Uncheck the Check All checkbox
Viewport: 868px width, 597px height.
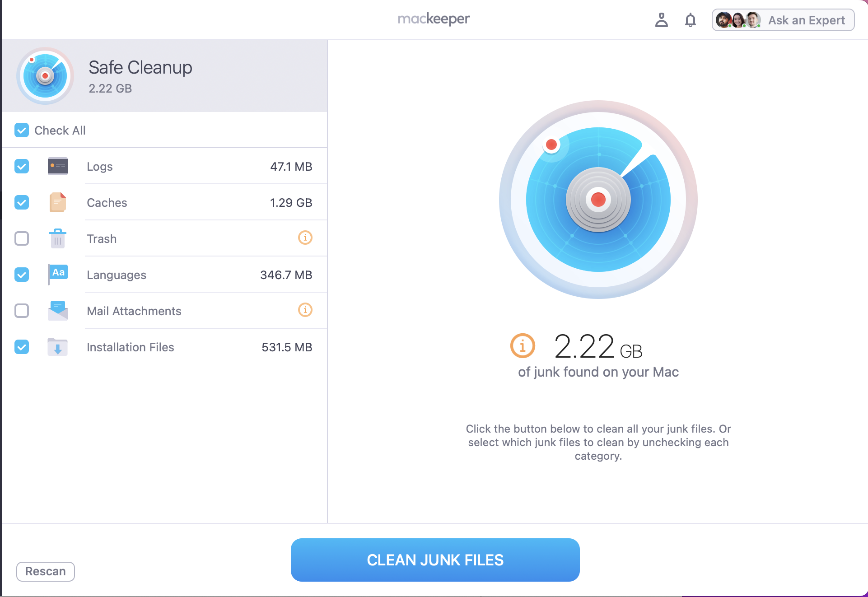(x=21, y=130)
